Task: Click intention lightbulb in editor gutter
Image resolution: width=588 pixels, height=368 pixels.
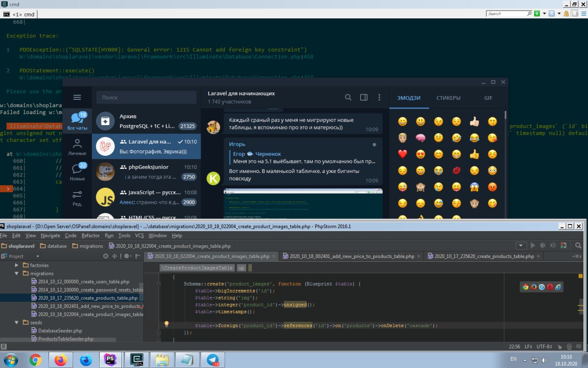Action: [167, 324]
